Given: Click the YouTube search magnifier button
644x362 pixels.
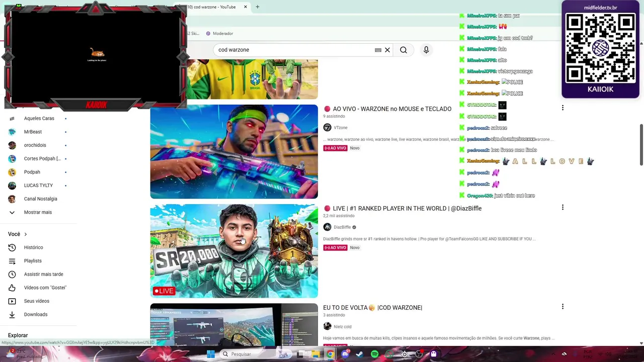Looking at the screenshot, I should [x=404, y=50].
